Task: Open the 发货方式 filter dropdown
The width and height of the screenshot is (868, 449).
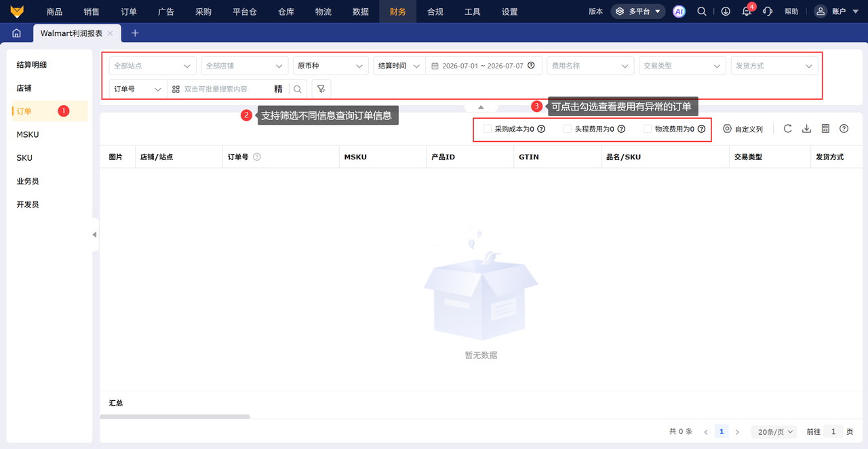Action: [774, 66]
